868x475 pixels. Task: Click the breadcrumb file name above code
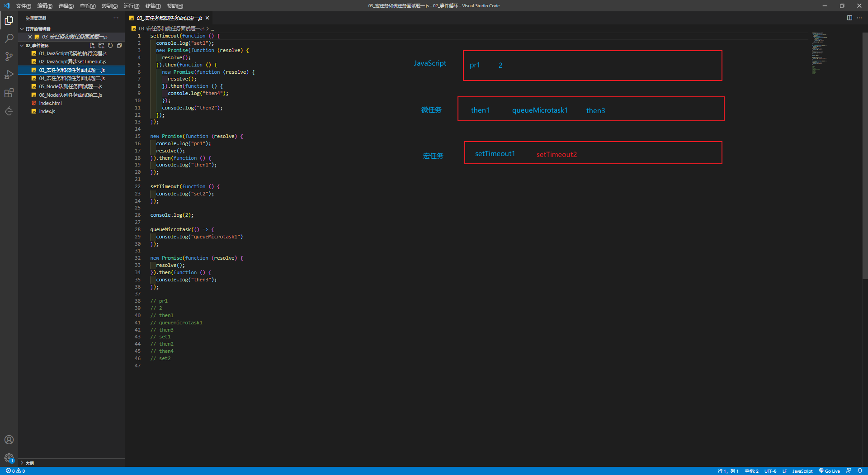(x=171, y=28)
